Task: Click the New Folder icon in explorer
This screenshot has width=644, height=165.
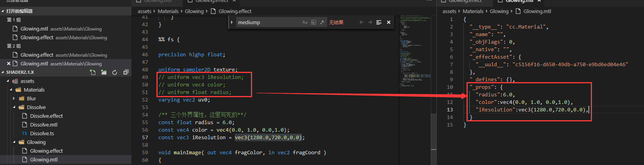Action: 104,72
